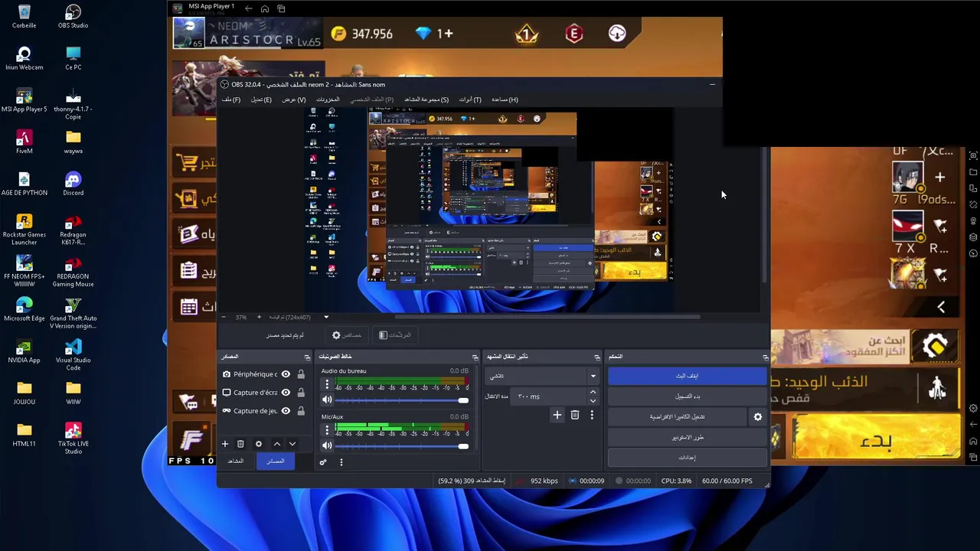980x551 pixels.
Task: Open the أدوات (T) menu in OBS
Action: click(470, 99)
